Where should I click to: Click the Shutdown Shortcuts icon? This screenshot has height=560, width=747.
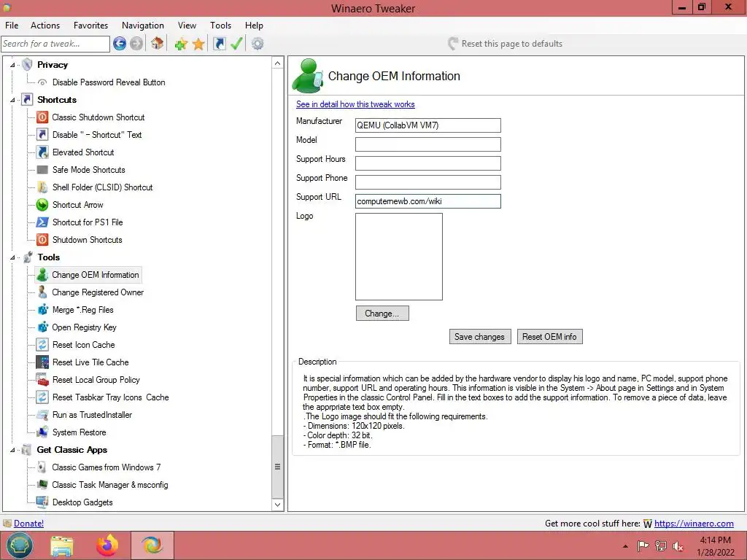42,239
